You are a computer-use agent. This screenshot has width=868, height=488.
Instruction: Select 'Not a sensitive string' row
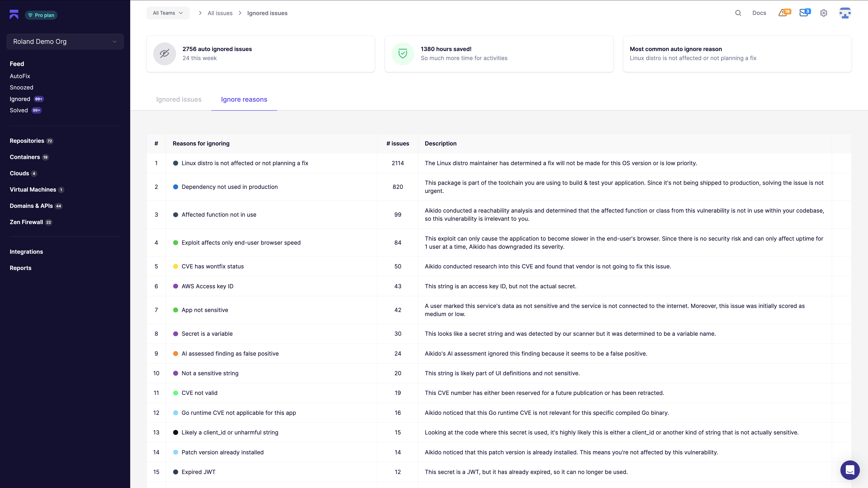(x=499, y=373)
